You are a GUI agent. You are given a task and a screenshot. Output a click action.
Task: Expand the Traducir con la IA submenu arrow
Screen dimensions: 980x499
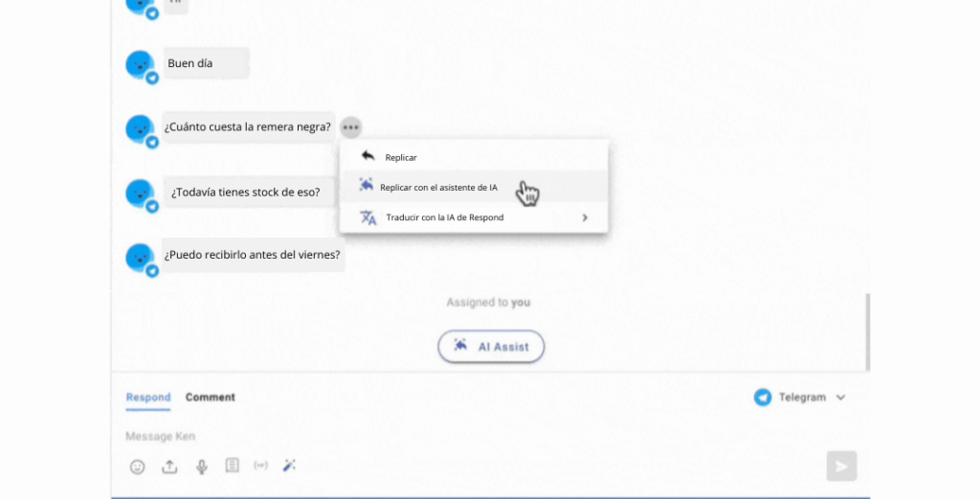click(585, 217)
